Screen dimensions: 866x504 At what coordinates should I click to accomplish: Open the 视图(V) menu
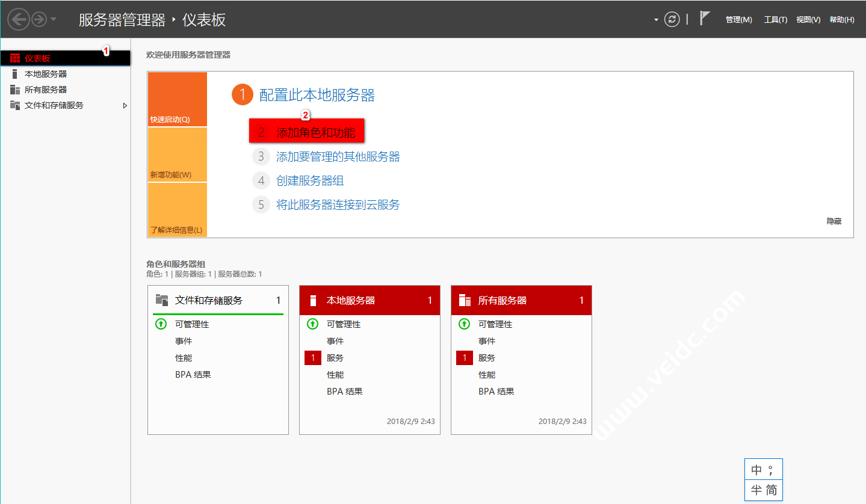pos(808,20)
